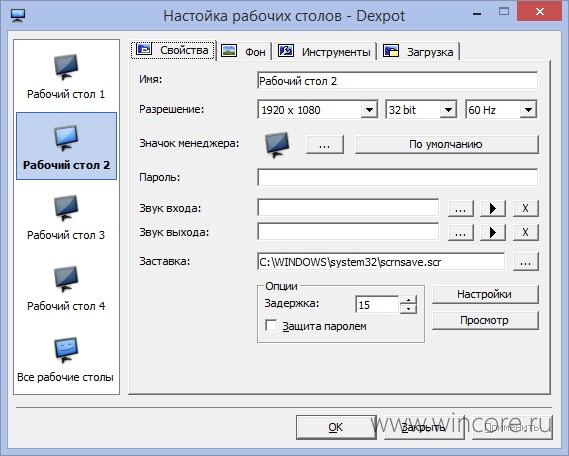Select Рабочий стол 4 desktop icon
Screen dimensions: 569x456
coord(66,288)
